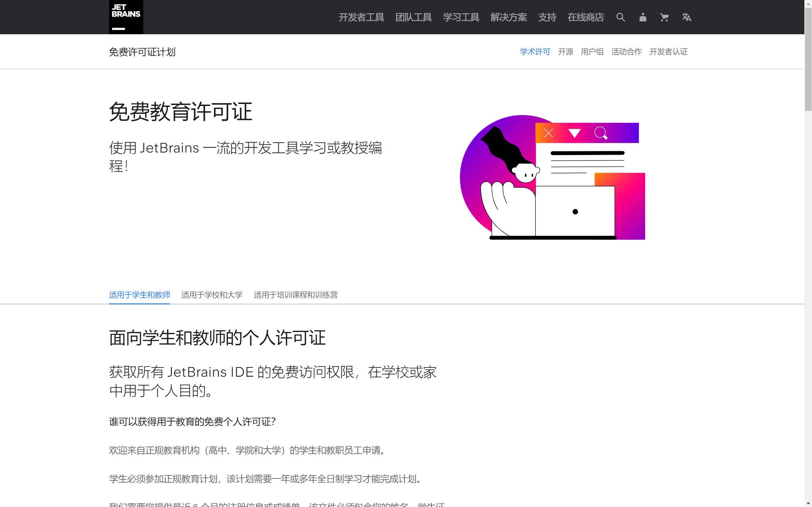The height and width of the screenshot is (507, 812).
Task: Select the 适用于学生和教师 tab
Action: point(139,295)
